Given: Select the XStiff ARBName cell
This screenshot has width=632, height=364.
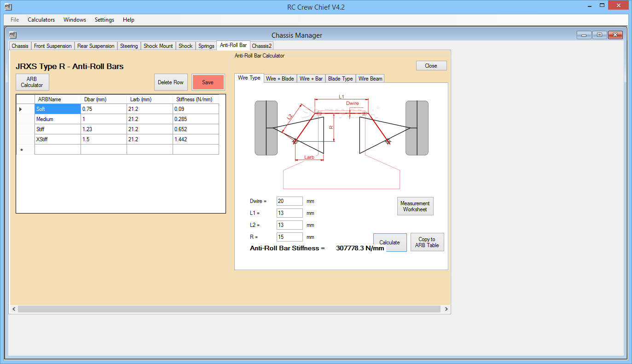Looking at the screenshot, I should pyautogui.click(x=58, y=139).
